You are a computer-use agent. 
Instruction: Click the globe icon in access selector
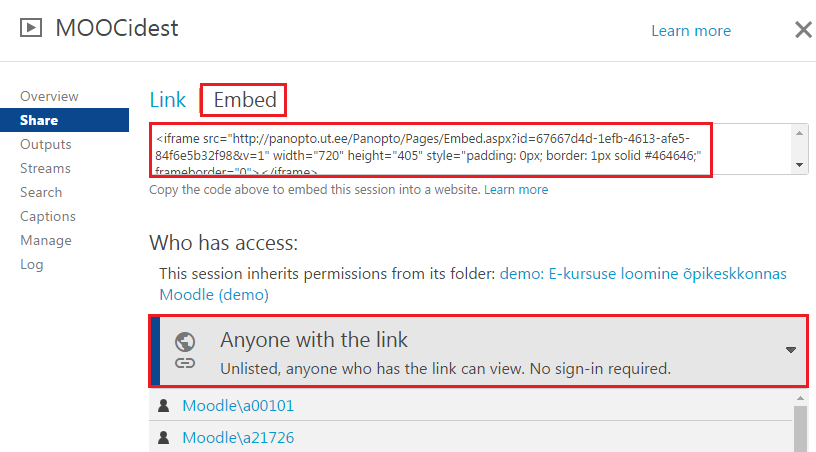tap(185, 341)
